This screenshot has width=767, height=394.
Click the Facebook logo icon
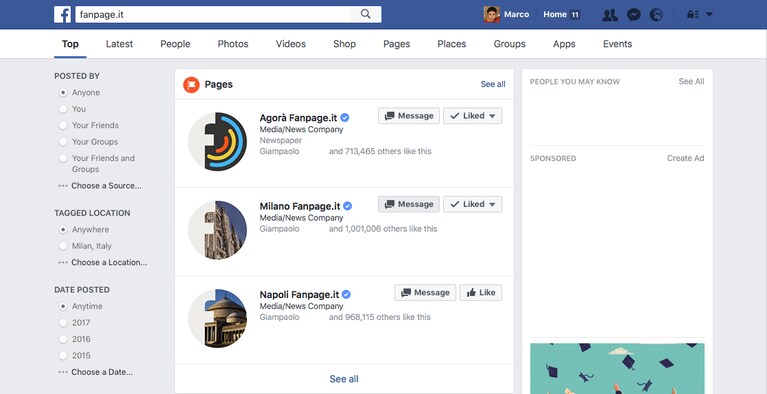tap(63, 14)
